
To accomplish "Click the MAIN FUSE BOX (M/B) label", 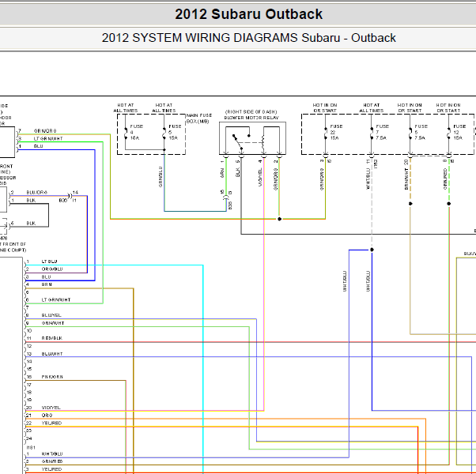I will pos(199,118).
